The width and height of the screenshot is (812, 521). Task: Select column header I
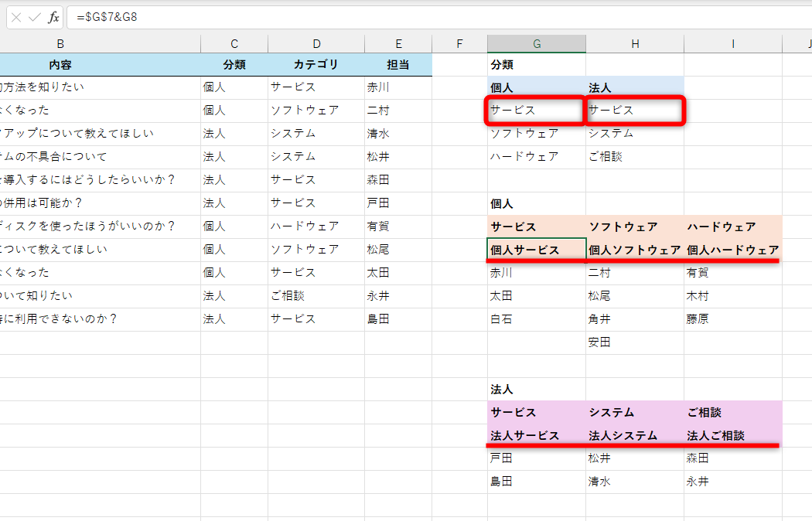(x=732, y=43)
